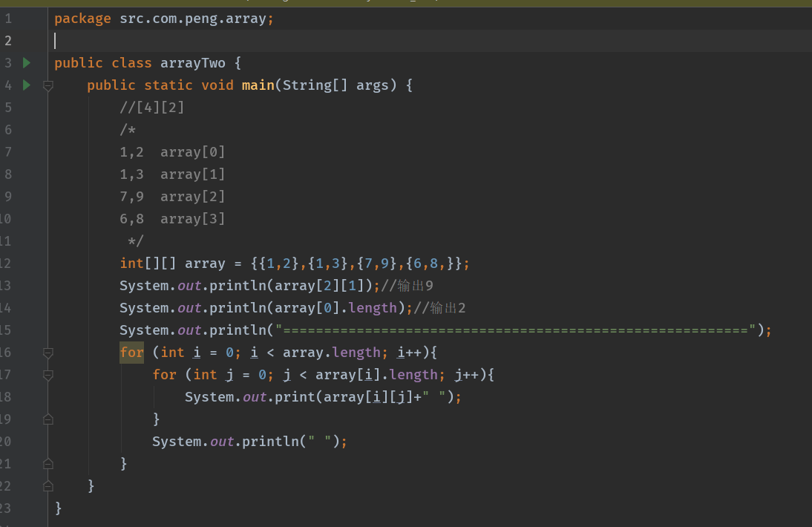Click the outer loop closing fold marker
Viewport: 812px width, 527px height.
pyautogui.click(x=48, y=464)
